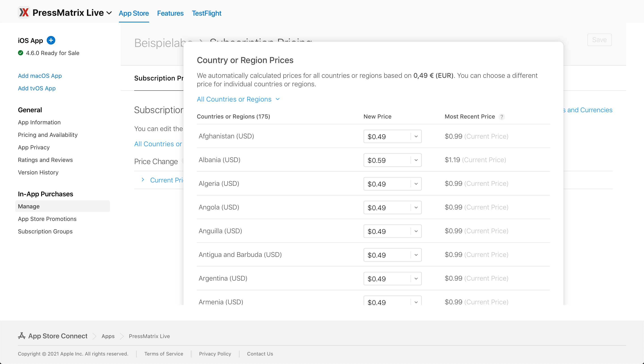The image size is (644, 364).
Task: Click the PressMatrix Live app logo icon
Action: 24,13
